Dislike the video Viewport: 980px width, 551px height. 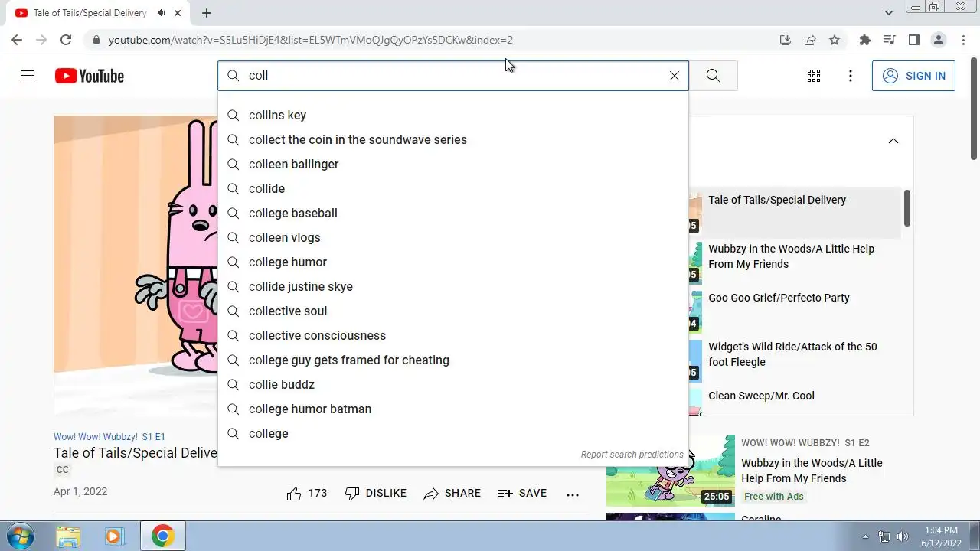point(376,494)
